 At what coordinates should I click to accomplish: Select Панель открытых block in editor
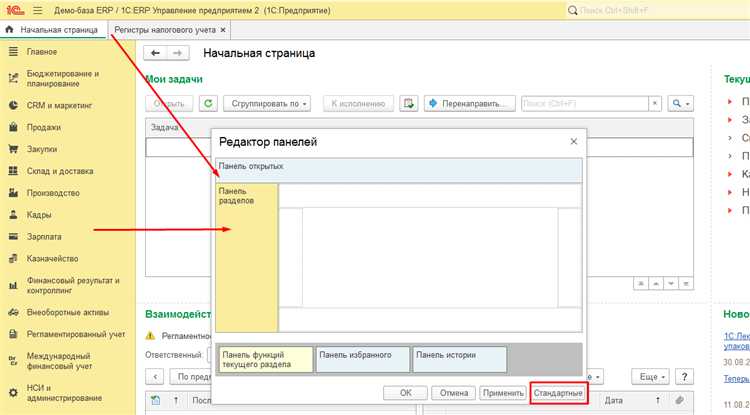pyautogui.click(x=399, y=170)
